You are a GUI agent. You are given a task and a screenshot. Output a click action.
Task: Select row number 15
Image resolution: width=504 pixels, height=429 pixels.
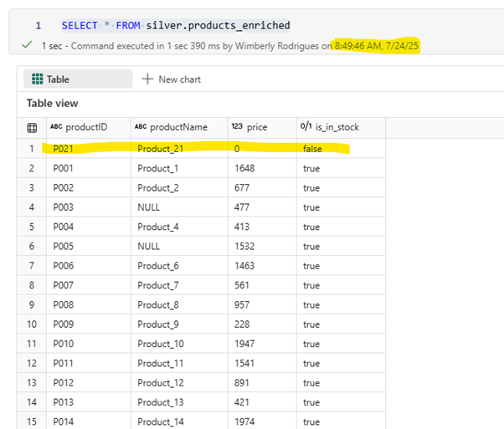coord(32,421)
